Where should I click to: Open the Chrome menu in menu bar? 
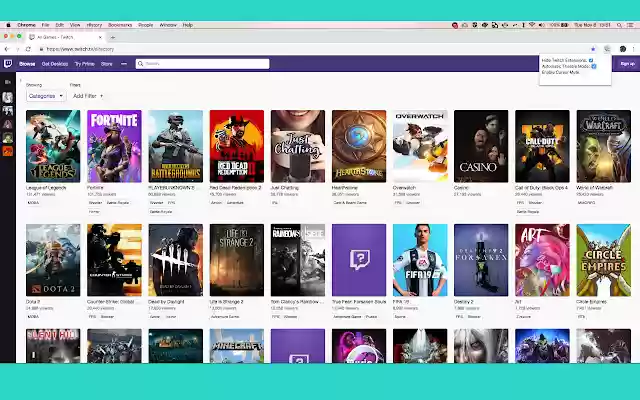pos(27,25)
